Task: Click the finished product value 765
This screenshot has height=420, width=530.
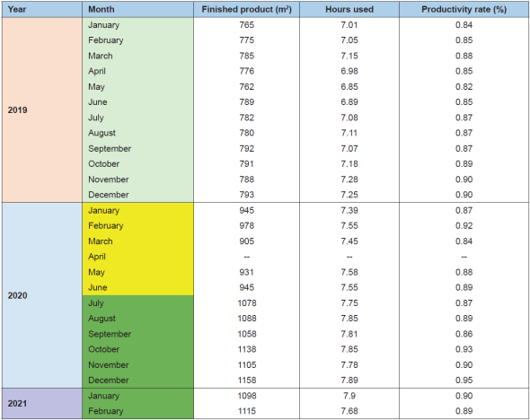Action: pyautogui.click(x=246, y=25)
